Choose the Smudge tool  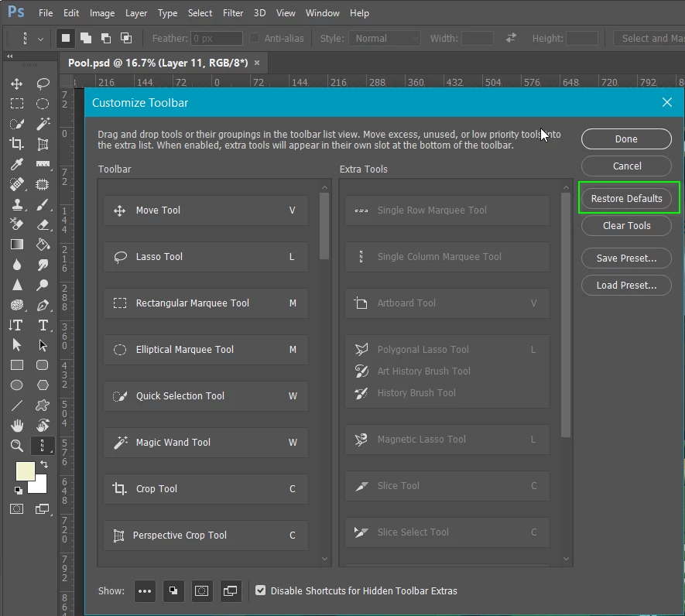pos(43,265)
